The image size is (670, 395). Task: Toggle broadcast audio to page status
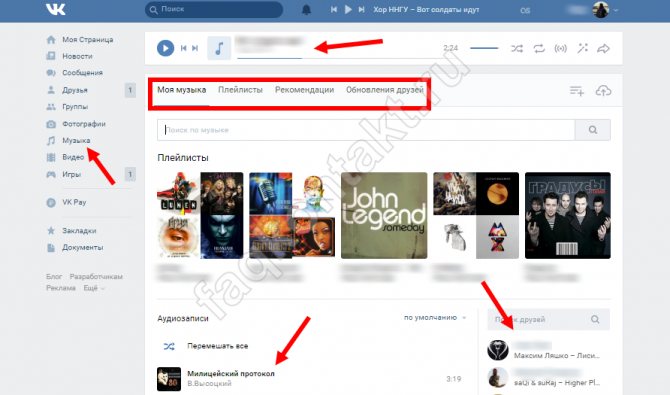(561, 49)
